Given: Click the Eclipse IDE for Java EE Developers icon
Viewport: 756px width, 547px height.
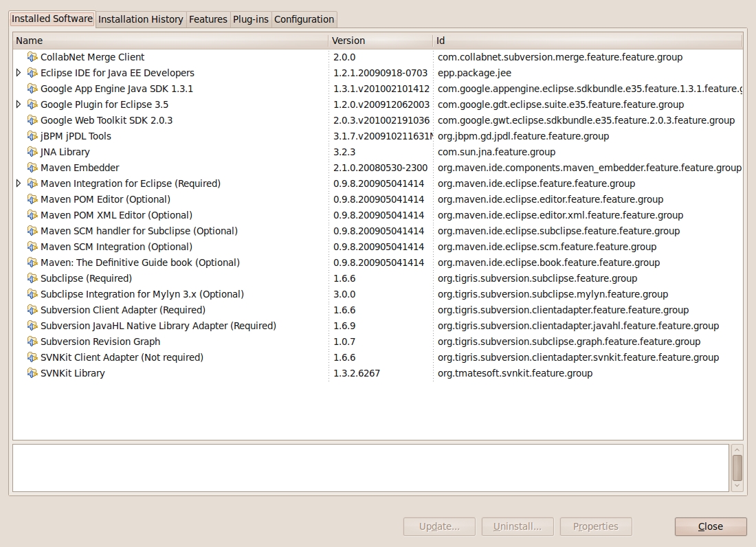Looking at the screenshot, I should coord(32,74).
